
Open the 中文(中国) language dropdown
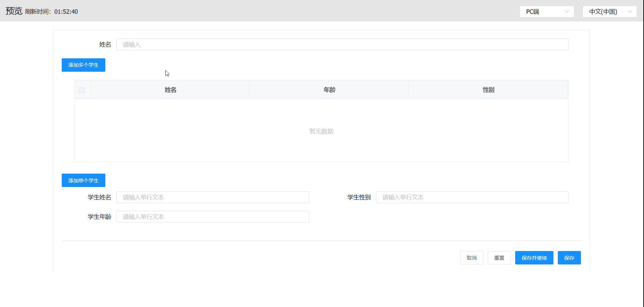(x=609, y=12)
